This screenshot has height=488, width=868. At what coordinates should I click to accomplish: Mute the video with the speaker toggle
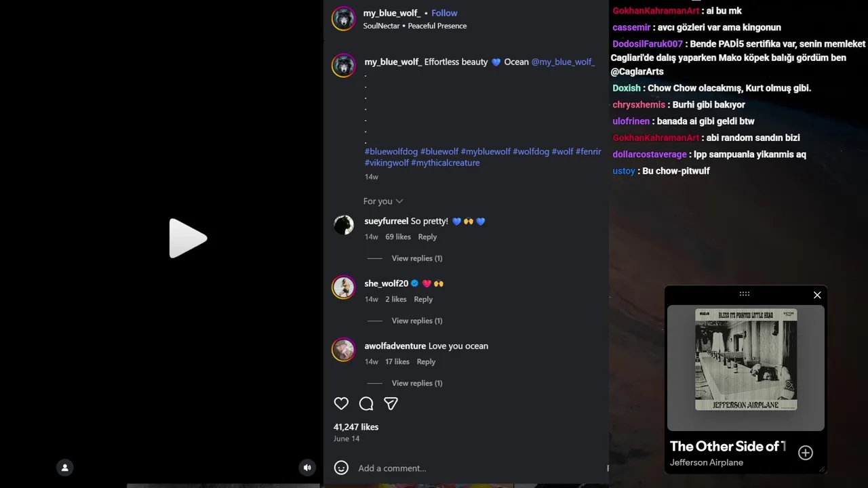click(307, 468)
